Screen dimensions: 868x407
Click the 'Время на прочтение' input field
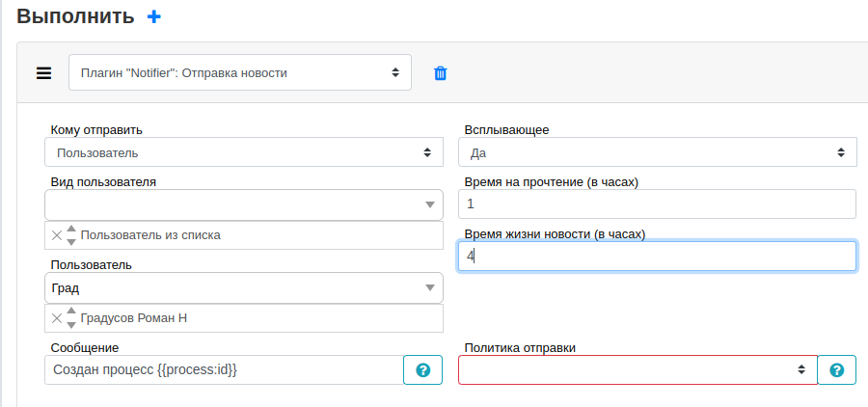click(657, 204)
